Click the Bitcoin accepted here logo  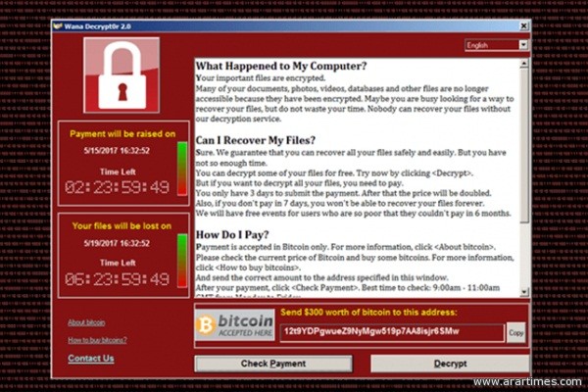point(235,324)
